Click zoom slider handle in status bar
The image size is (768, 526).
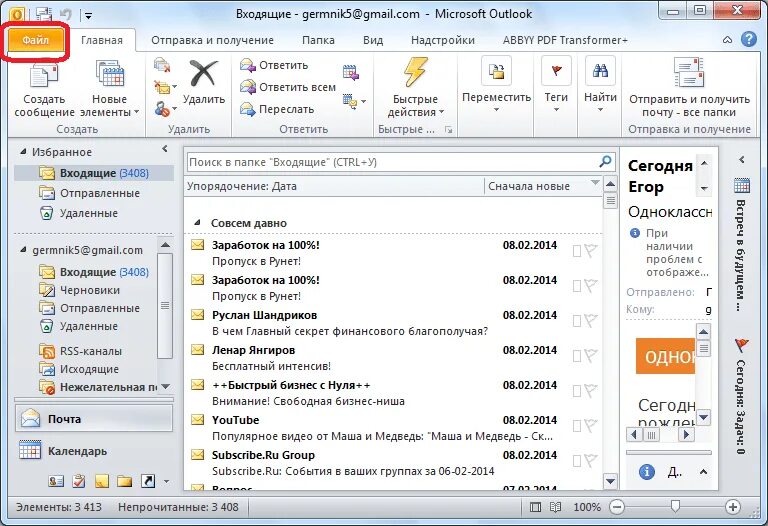pyautogui.click(x=675, y=506)
